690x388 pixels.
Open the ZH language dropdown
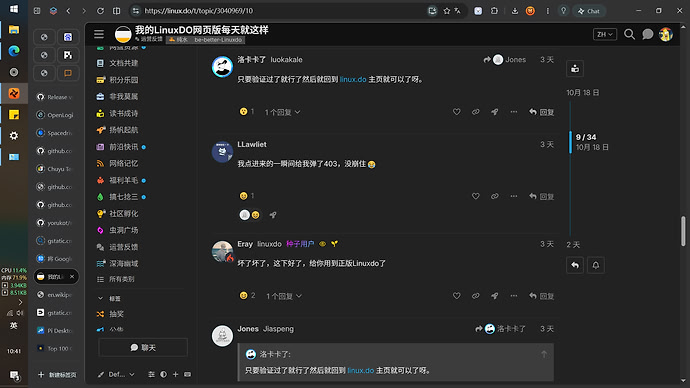[x=605, y=34]
